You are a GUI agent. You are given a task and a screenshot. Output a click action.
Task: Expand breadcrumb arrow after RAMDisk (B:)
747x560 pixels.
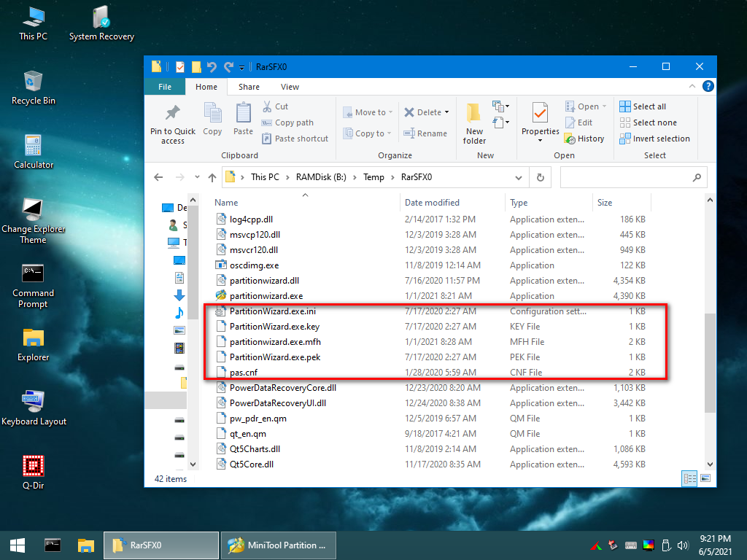(355, 177)
